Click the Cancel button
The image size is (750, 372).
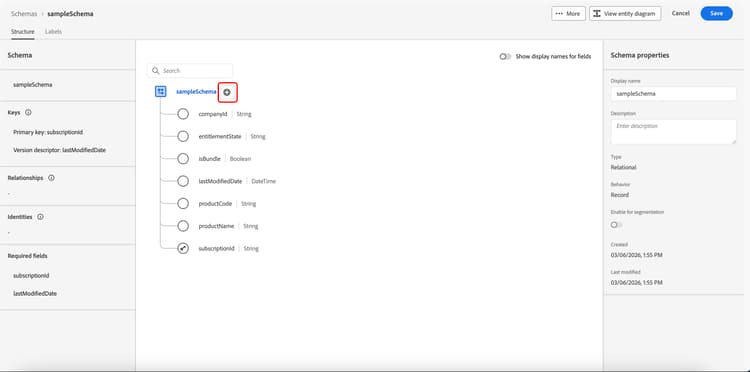(680, 13)
